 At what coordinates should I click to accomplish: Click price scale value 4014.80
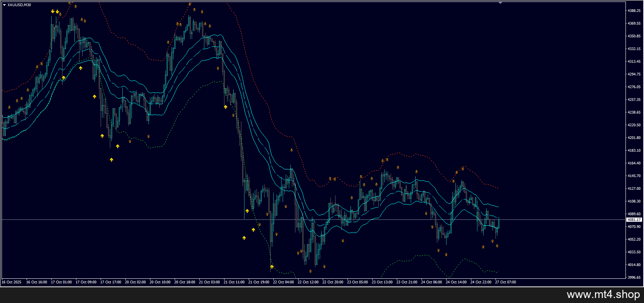[634, 265]
